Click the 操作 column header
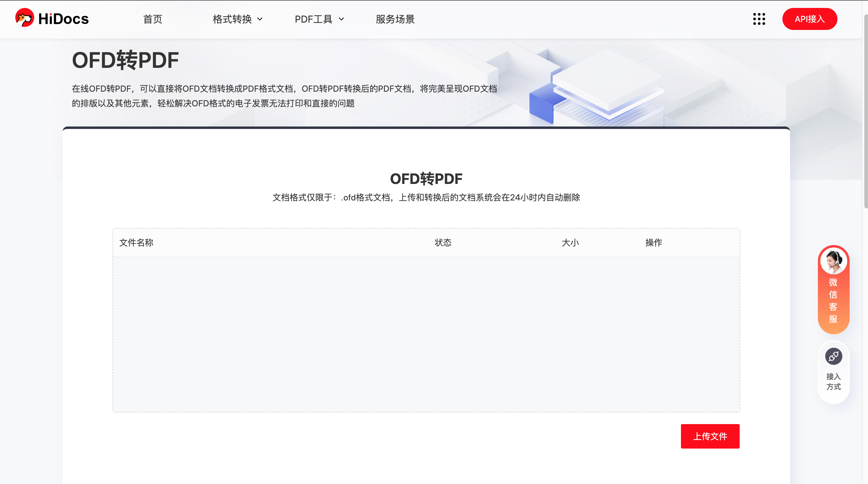Image resolution: width=868 pixels, height=484 pixels. [x=654, y=243]
